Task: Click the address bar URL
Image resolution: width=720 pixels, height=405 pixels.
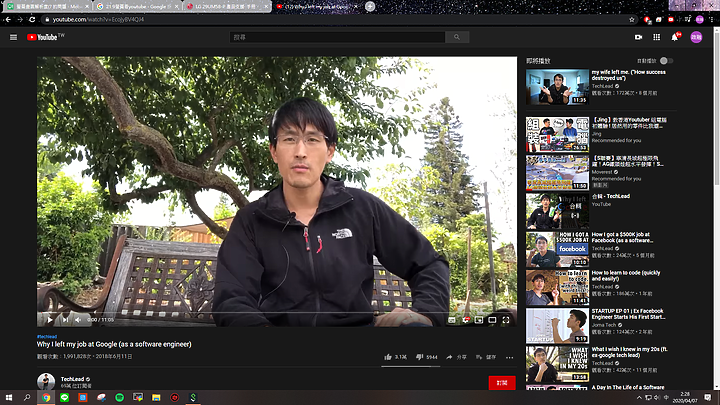Action: point(98,19)
